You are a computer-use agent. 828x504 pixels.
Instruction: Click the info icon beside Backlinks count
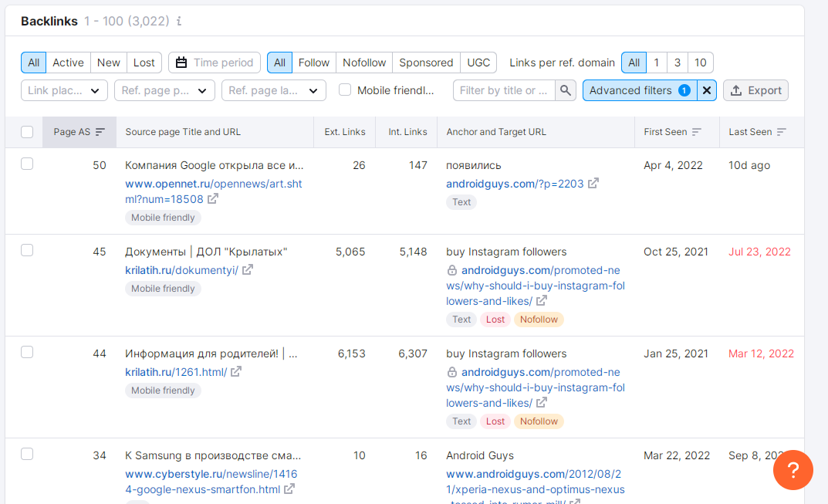(179, 22)
